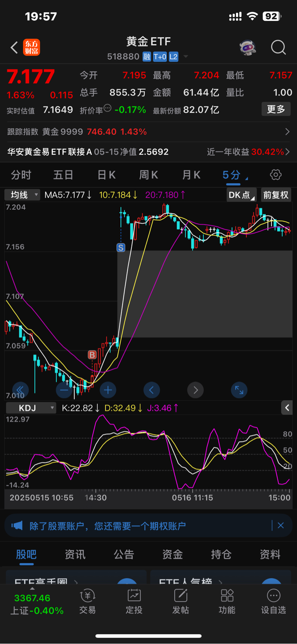Select the 公告 tab
297x644 pixels.
click(x=124, y=555)
